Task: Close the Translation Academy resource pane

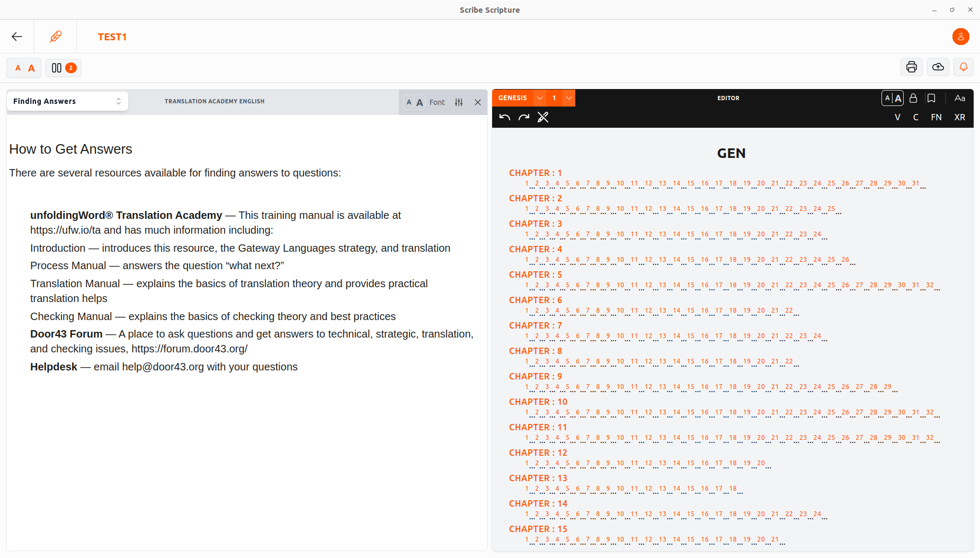Action: [478, 102]
